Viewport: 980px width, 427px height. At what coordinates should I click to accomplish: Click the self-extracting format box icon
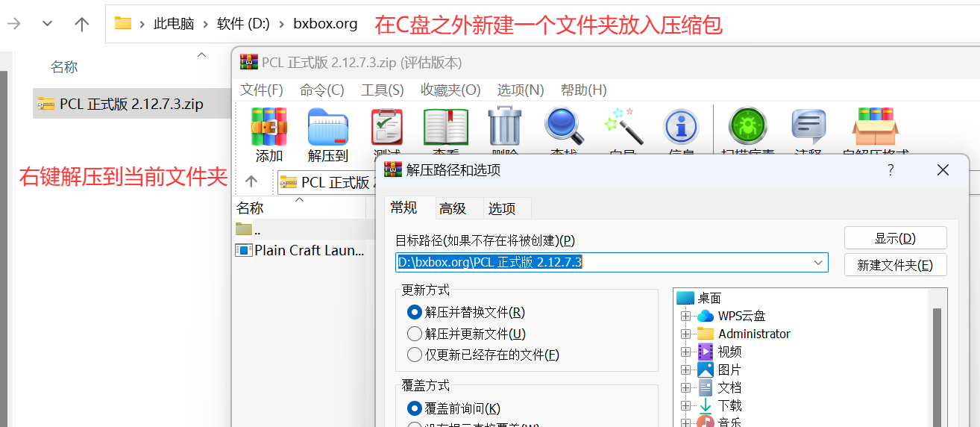click(x=875, y=127)
